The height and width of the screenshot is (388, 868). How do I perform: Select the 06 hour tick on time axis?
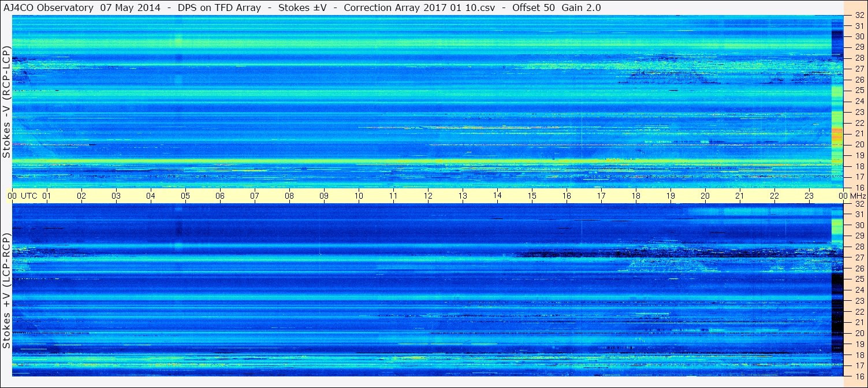click(220, 196)
